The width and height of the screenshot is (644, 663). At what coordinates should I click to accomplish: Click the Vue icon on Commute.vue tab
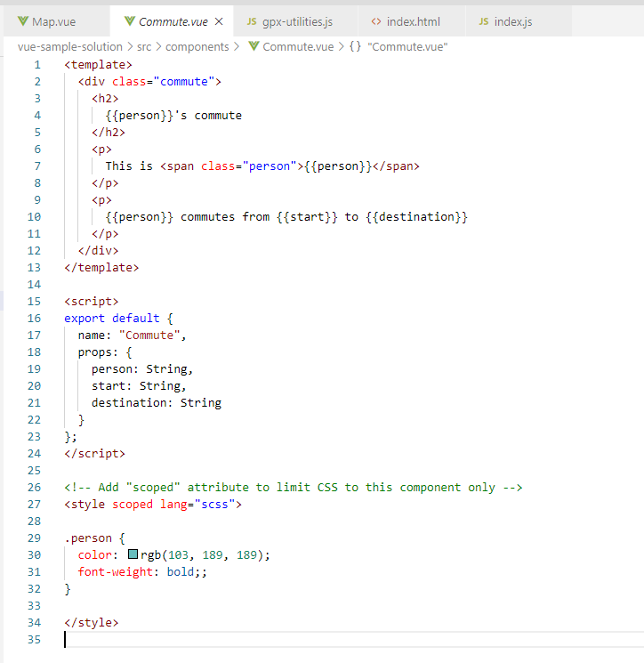click(130, 21)
